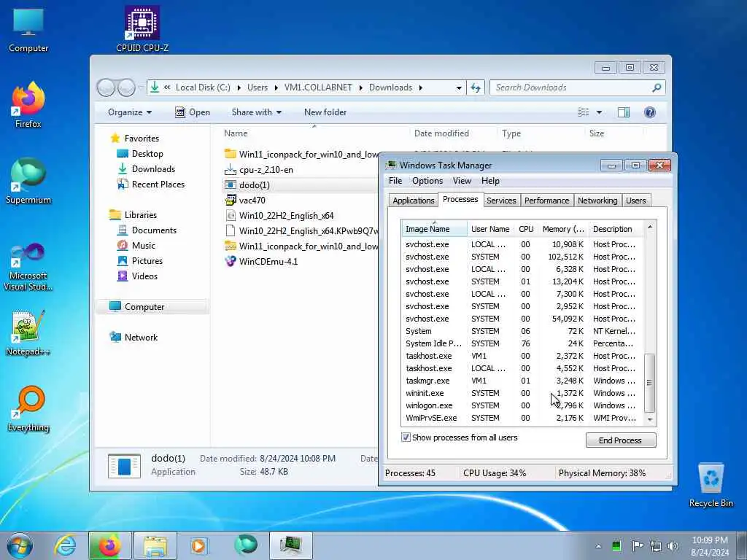Select the Task Manager taskbar button
The height and width of the screenshot is (560, 747).
[x=291, y=546]
